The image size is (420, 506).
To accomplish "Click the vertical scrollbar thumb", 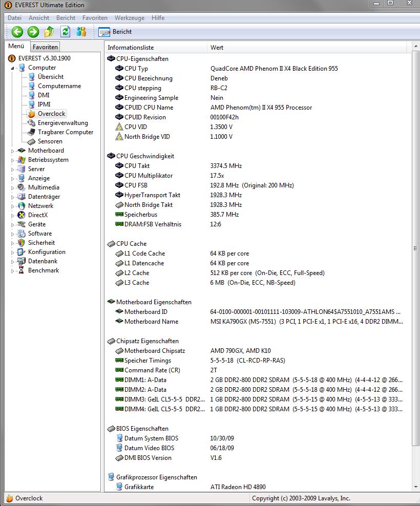I will [415, 248].
